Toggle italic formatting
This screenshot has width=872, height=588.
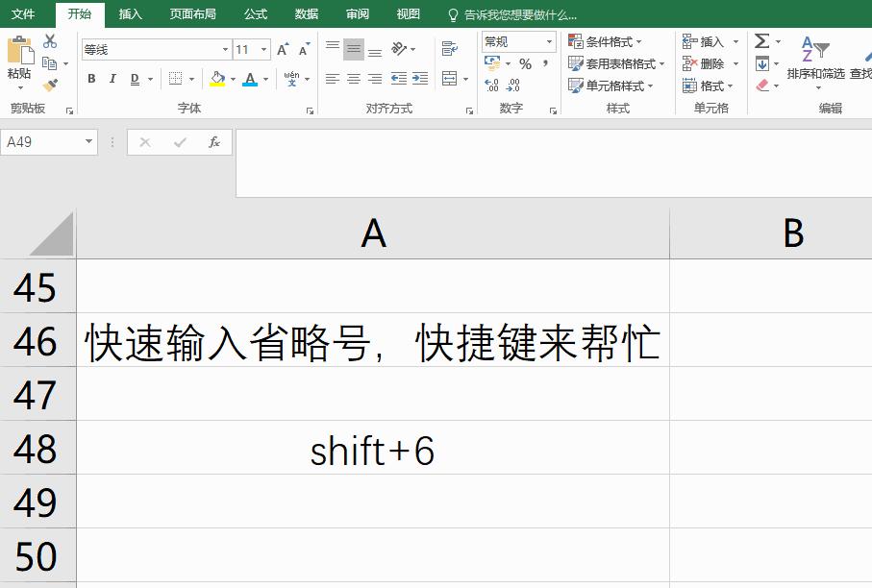112,77
